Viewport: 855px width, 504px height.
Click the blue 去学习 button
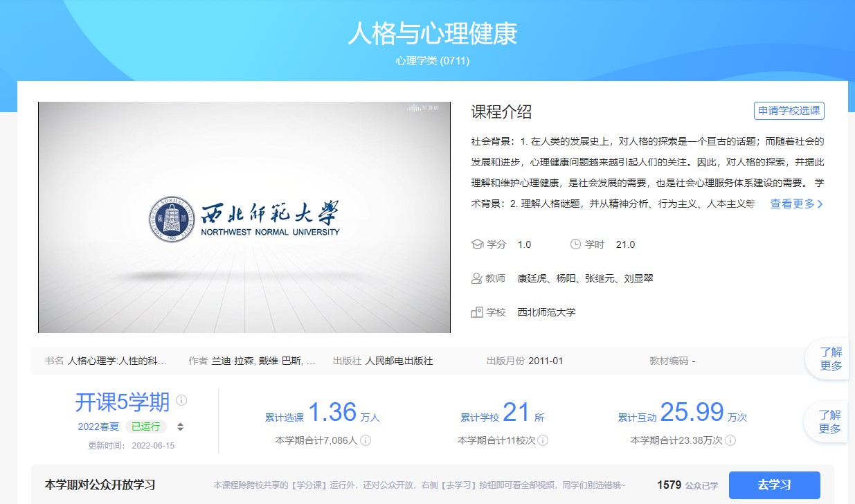[x=774, y=485]
